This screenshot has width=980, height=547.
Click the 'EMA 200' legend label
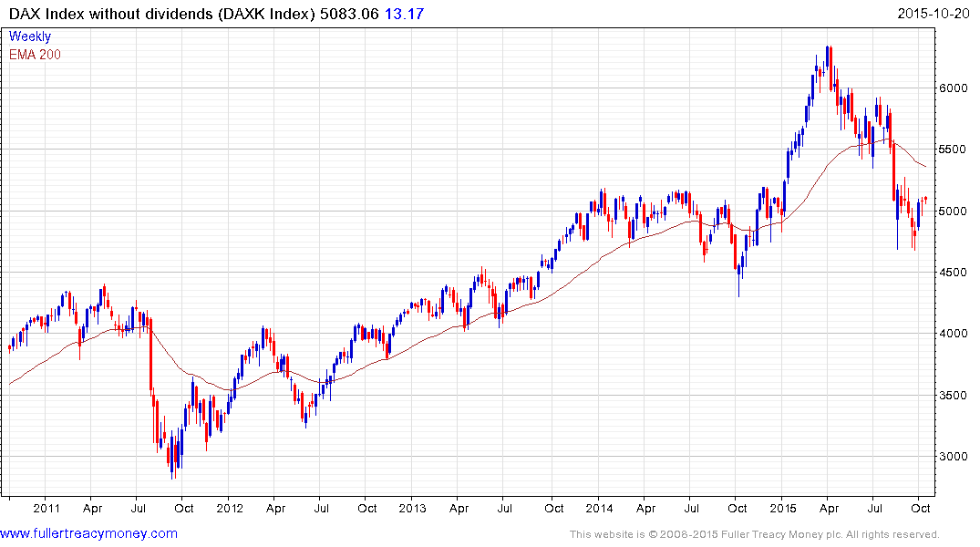(x=35, y=55)
